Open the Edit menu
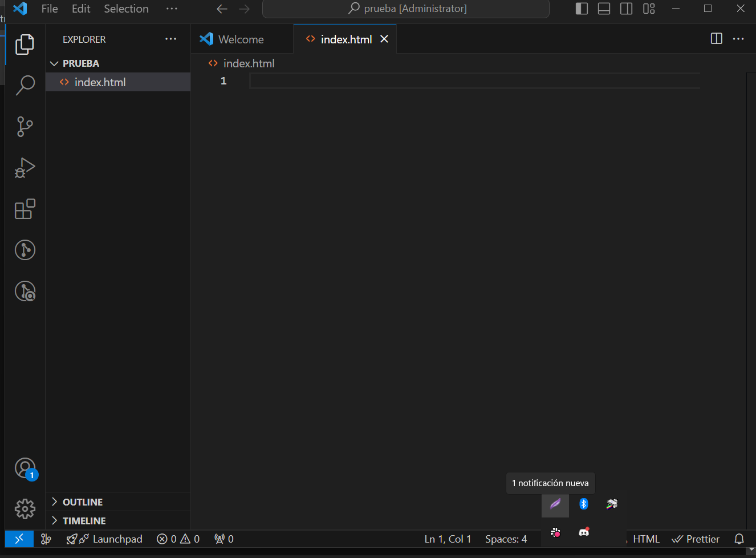Viewport: 756px width, 558px height. (x=81, y=9)
